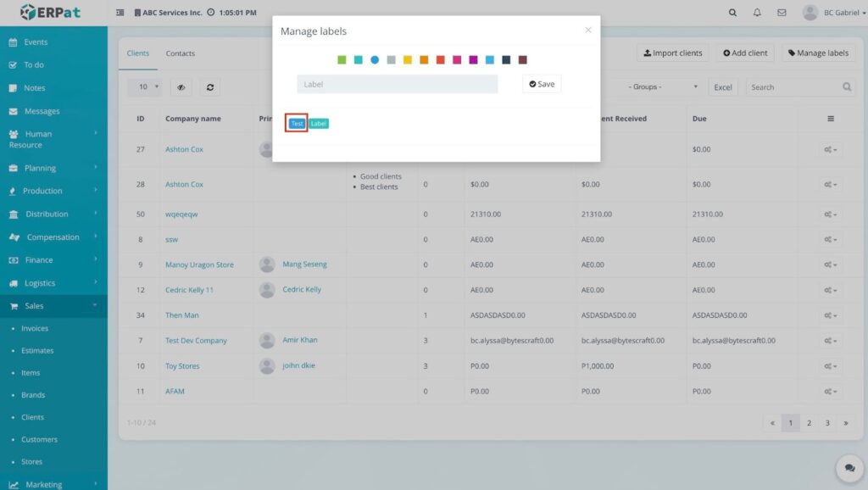
Task: Open the page size dropdown showing 10
Action: tap(144, 86)
